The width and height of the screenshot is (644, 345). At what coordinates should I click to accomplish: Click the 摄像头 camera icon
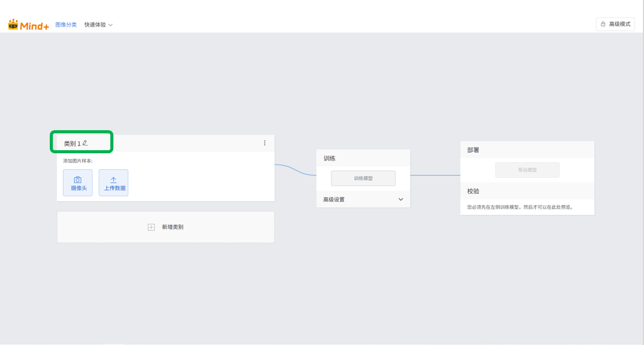click(x=77, y=180)
